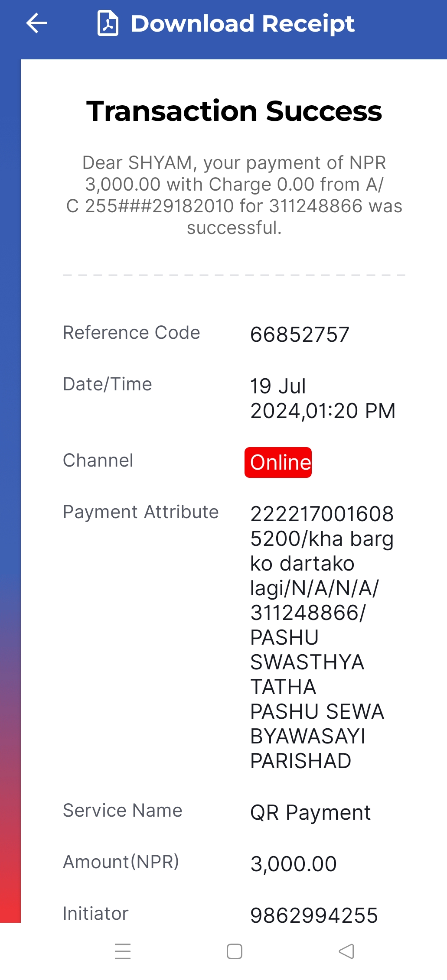Tap the initiator number 9862994255

pos(314,915)
